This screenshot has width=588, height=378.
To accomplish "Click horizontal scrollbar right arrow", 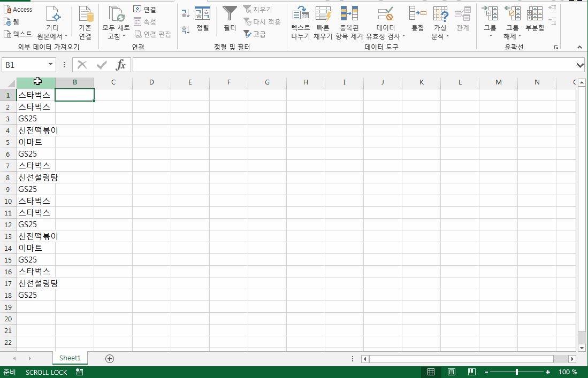I will pyautogui.click(x=572, y=359).
